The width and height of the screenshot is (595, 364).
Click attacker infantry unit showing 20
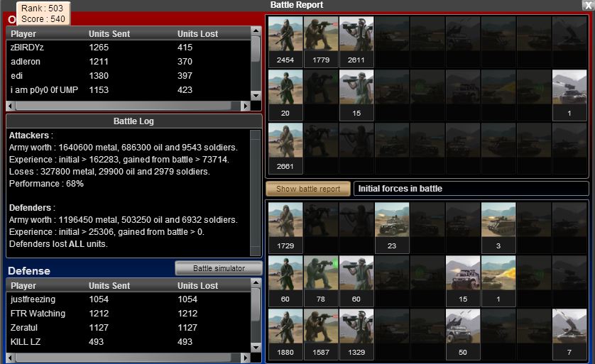285,95
